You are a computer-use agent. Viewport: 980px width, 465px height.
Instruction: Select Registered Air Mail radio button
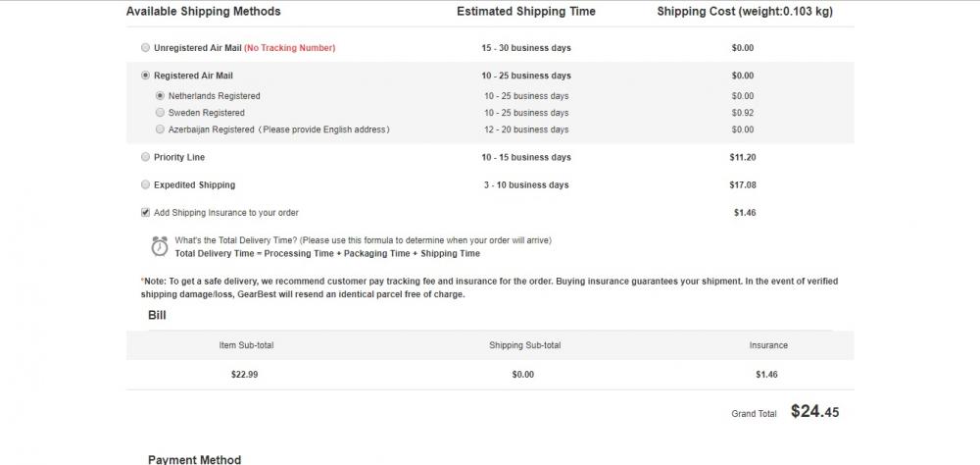click(146, 76)
